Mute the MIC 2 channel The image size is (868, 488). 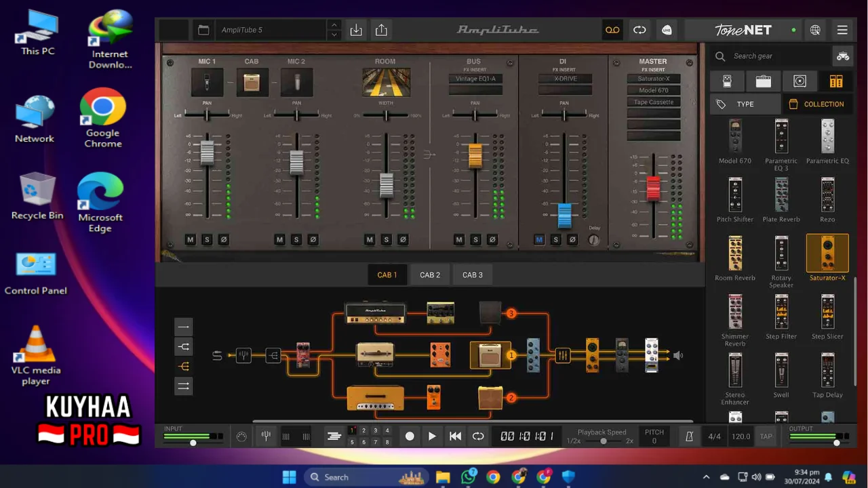(280, 239)
